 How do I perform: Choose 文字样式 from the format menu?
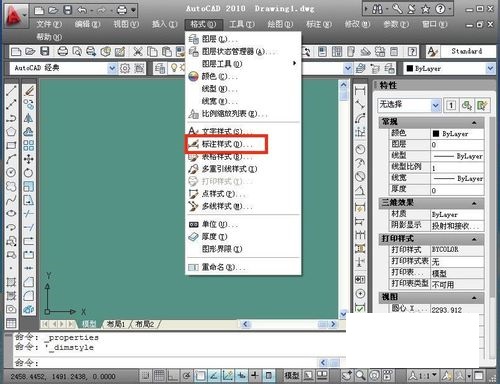click(243, 131)
